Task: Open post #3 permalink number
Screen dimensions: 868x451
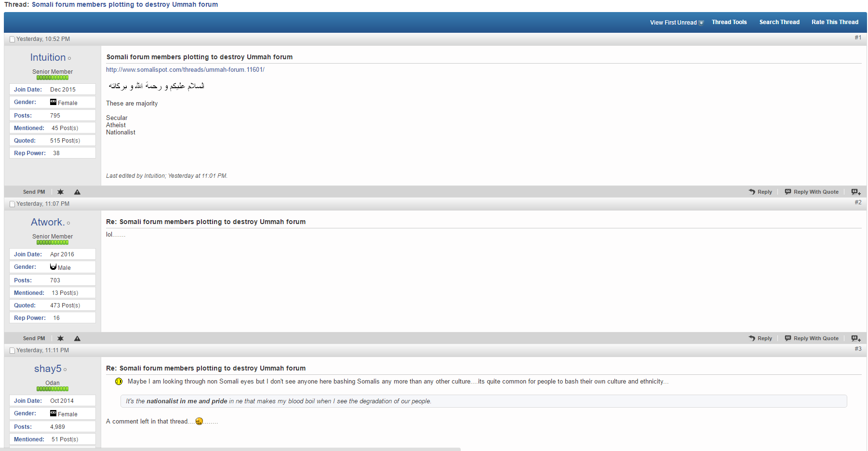Action: (x=858, y=349)
